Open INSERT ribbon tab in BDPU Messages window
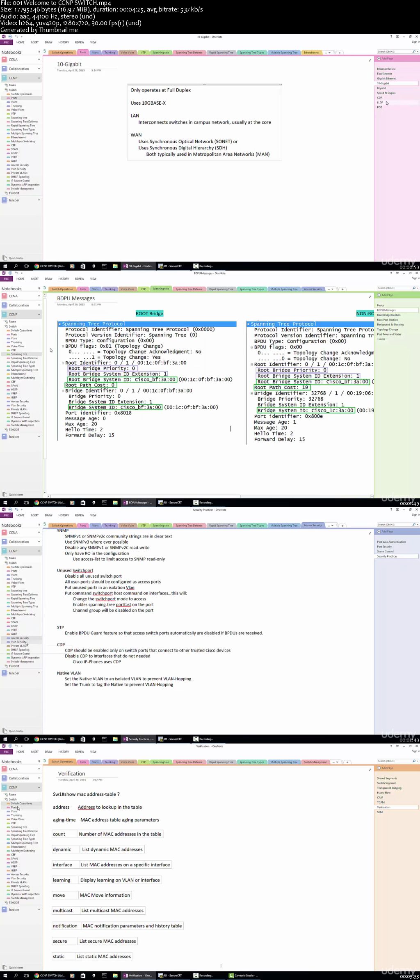This screenshot has height=980, width=420. 34,279
